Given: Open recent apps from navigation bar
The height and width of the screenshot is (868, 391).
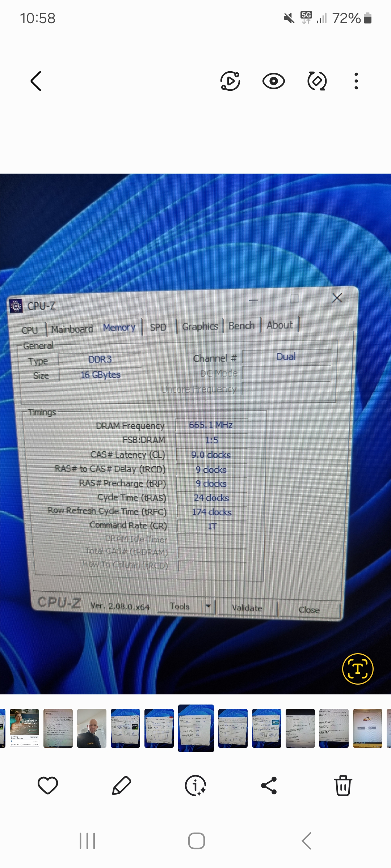Looking at the screenshot, I should [87, 841].
